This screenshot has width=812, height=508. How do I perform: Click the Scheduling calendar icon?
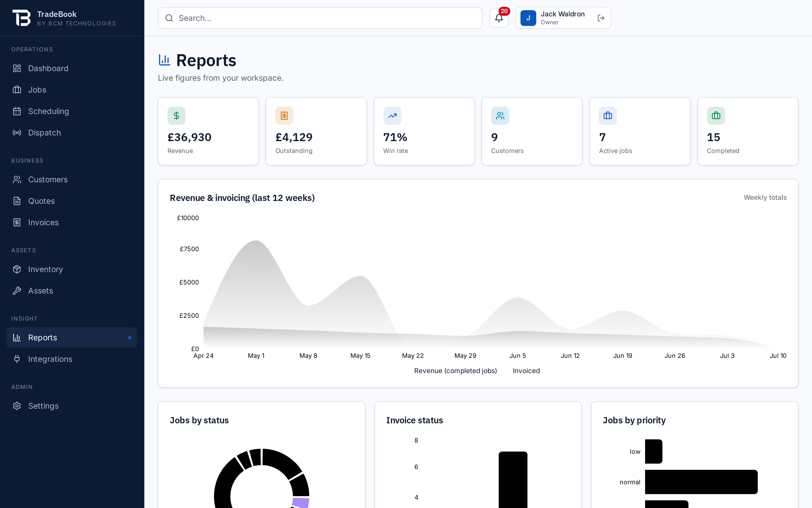pos(17,111)
